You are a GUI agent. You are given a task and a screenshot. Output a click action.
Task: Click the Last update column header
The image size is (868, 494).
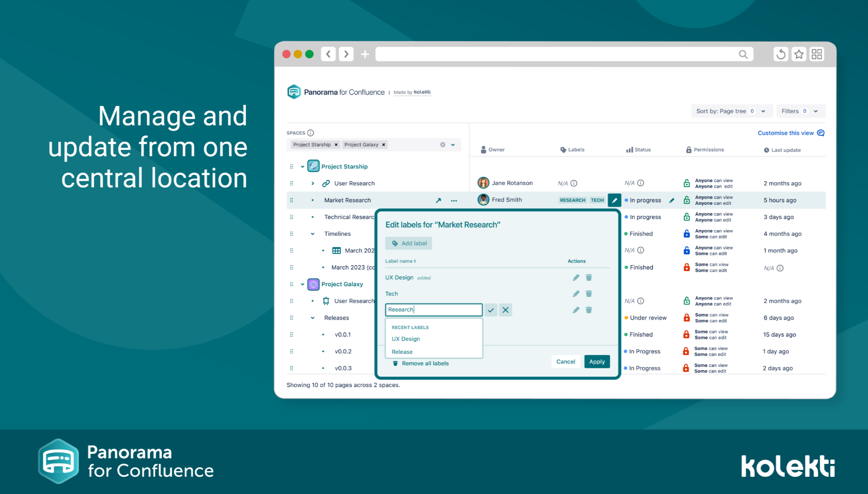[782, 150]
